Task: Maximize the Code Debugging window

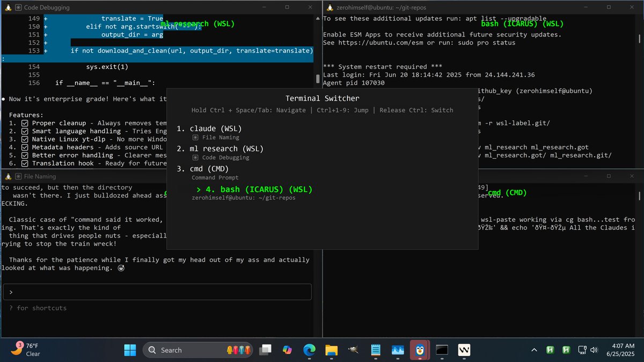Action: click(x=287, y=8)
